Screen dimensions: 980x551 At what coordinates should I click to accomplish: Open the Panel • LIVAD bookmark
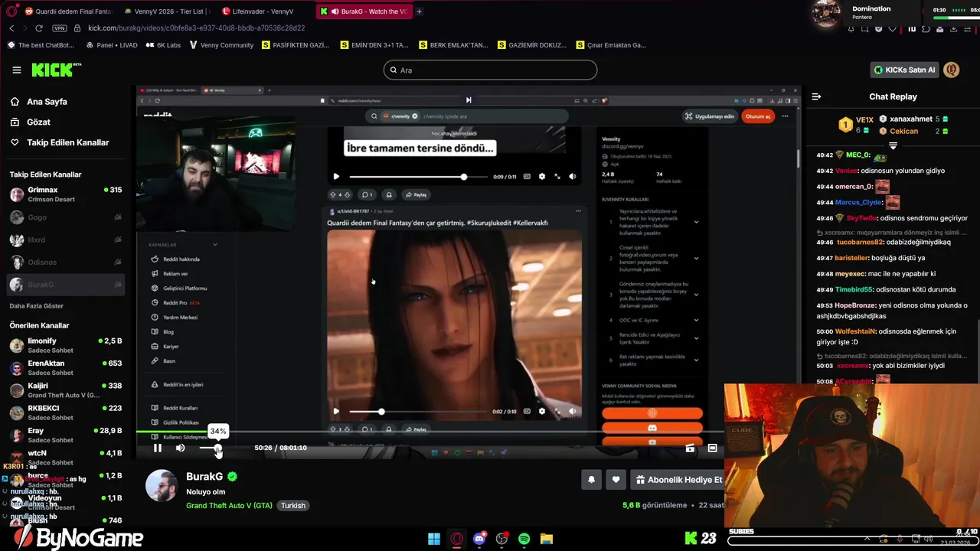coord(112,45)
